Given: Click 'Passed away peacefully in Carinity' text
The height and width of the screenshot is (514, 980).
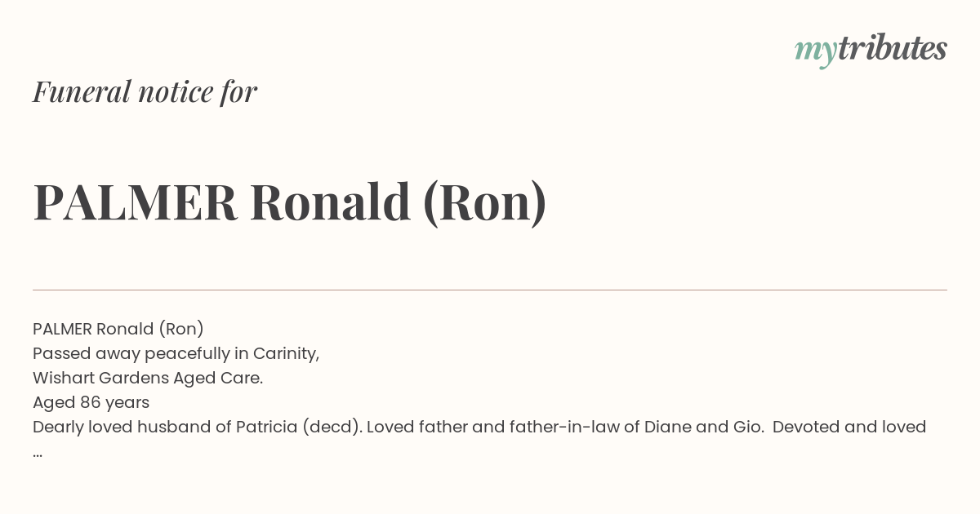Looking at the screenshot, I should (176, 353).
